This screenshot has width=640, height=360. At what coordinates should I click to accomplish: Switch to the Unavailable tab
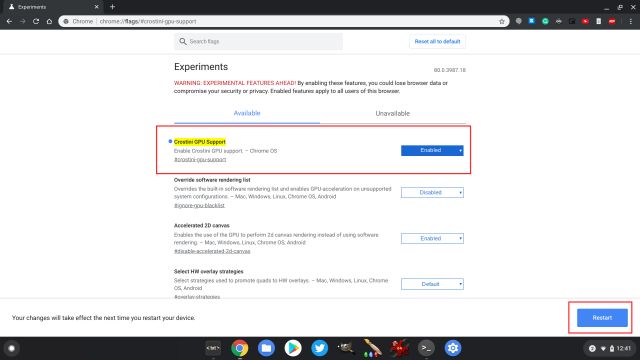(x=392, y=113)
